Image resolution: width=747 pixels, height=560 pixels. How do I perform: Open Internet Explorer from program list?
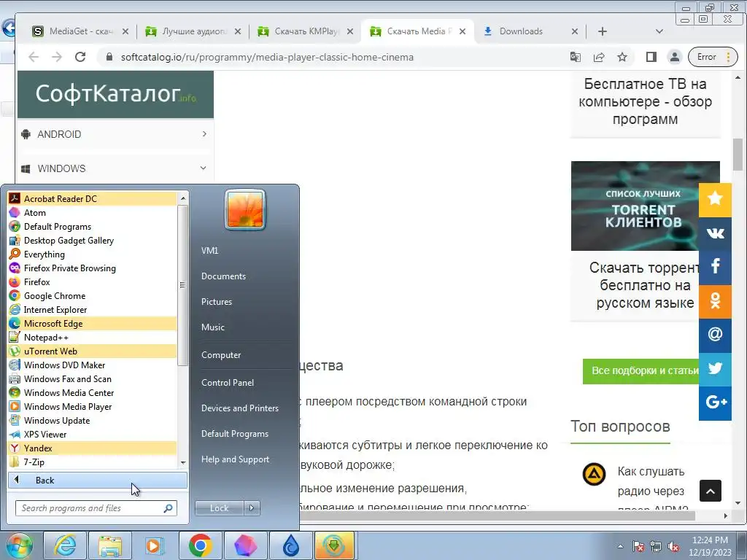pyautogui.click(x=93, y=309)
